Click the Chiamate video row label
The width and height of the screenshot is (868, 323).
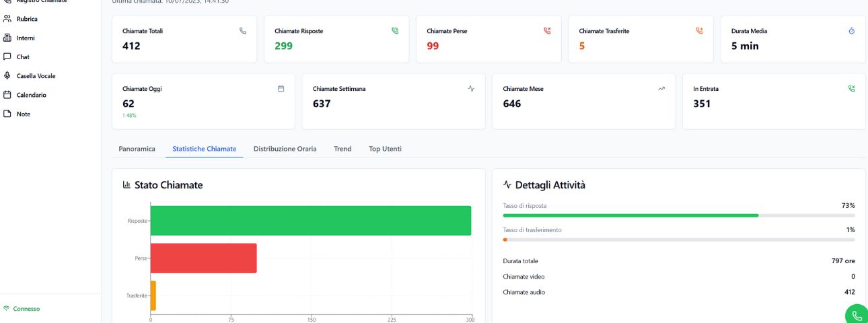(x=523, y=277)
